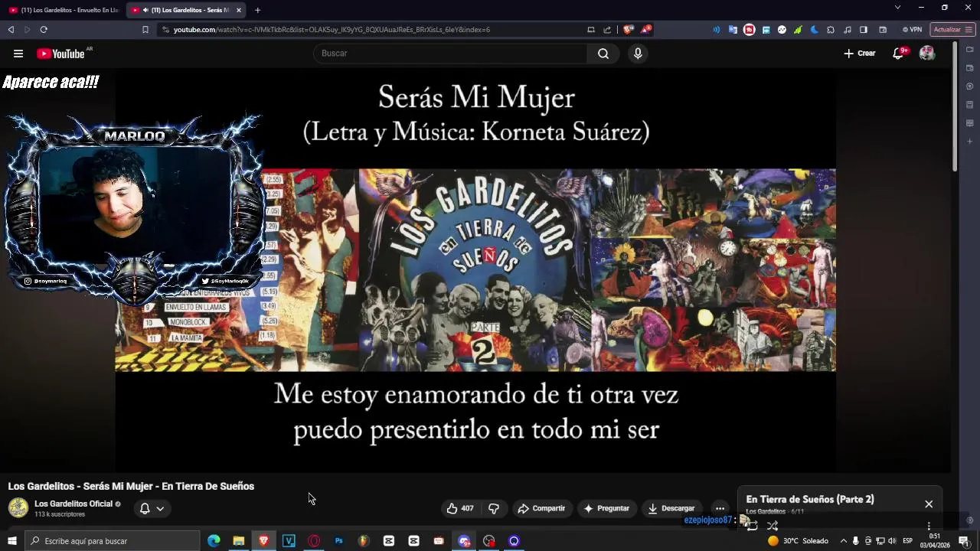This screenshot has width=980, height=551.
Task: Toggle the browser sidebar panel icon
Action: [864, 30]
